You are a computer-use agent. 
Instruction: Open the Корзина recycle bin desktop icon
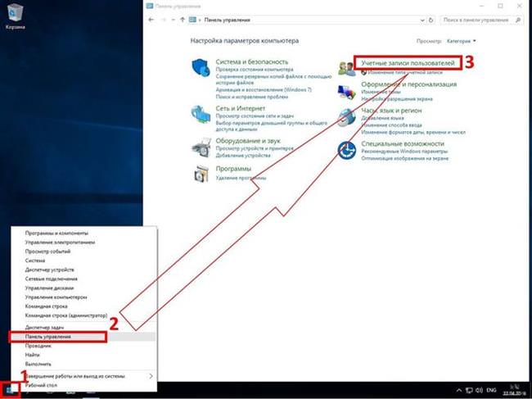15,16
